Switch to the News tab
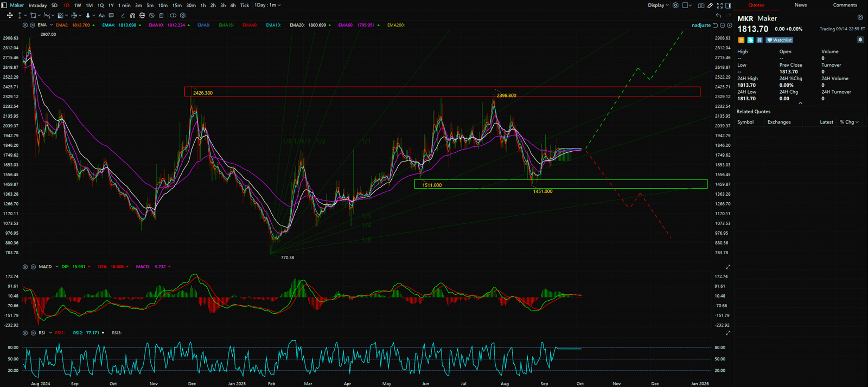Image resolution: width=868 pixels, height=387 pixels. tap(800, 5)
